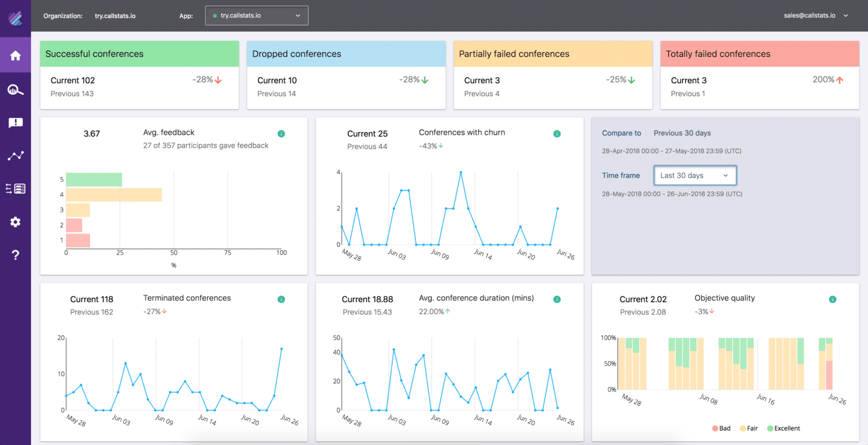Click the Totally failed conferences card header

759,54
